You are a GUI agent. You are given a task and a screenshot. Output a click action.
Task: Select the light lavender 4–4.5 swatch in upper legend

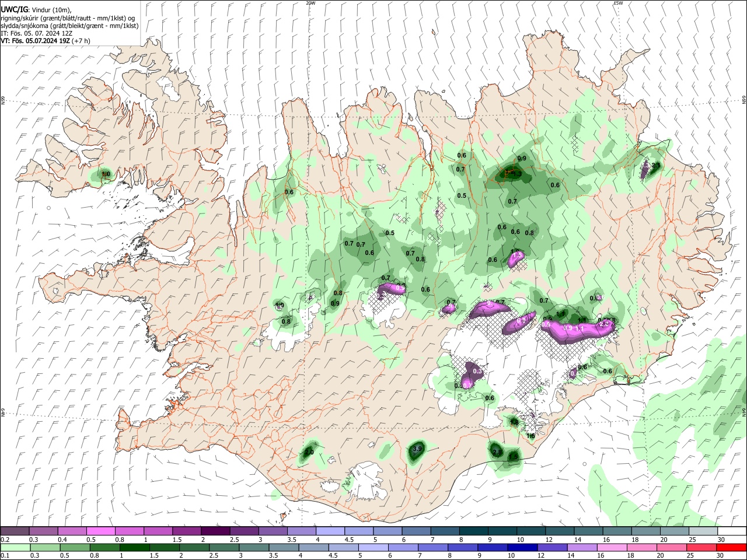coord(330,531)
